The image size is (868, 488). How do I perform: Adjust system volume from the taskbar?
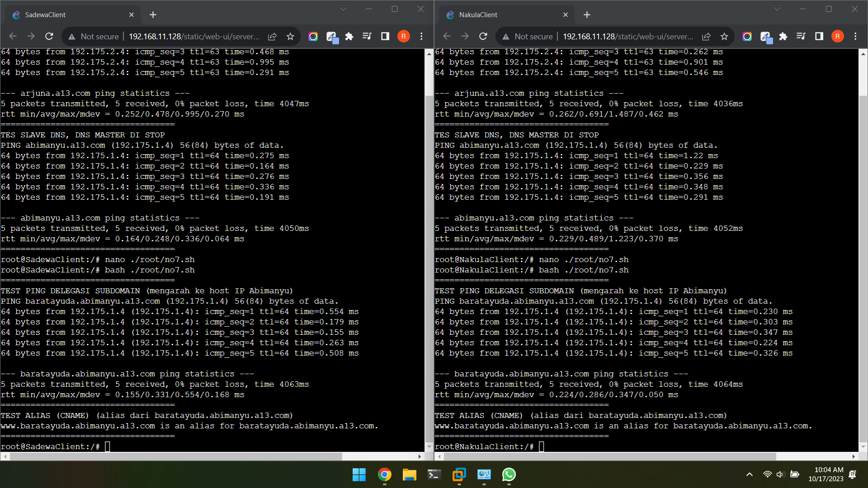tap(780, 474)
